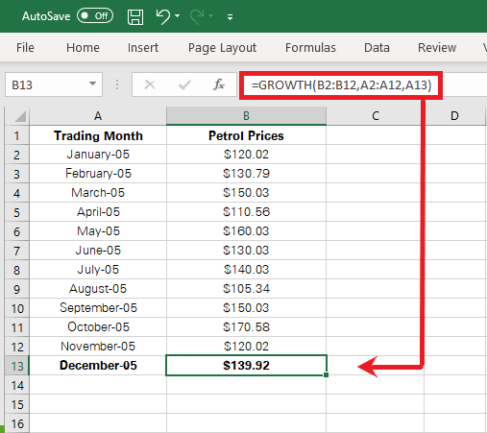Select the March-05 cell
Viewport: 487px width, 433px height.
[98, 193]
